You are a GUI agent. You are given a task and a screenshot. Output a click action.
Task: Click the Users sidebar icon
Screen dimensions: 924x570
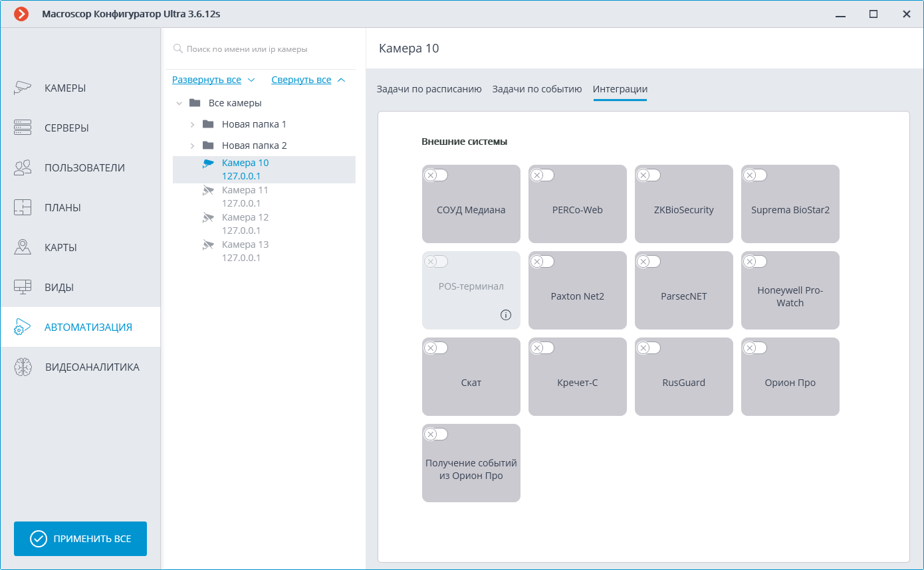click(x=23, y=167)
